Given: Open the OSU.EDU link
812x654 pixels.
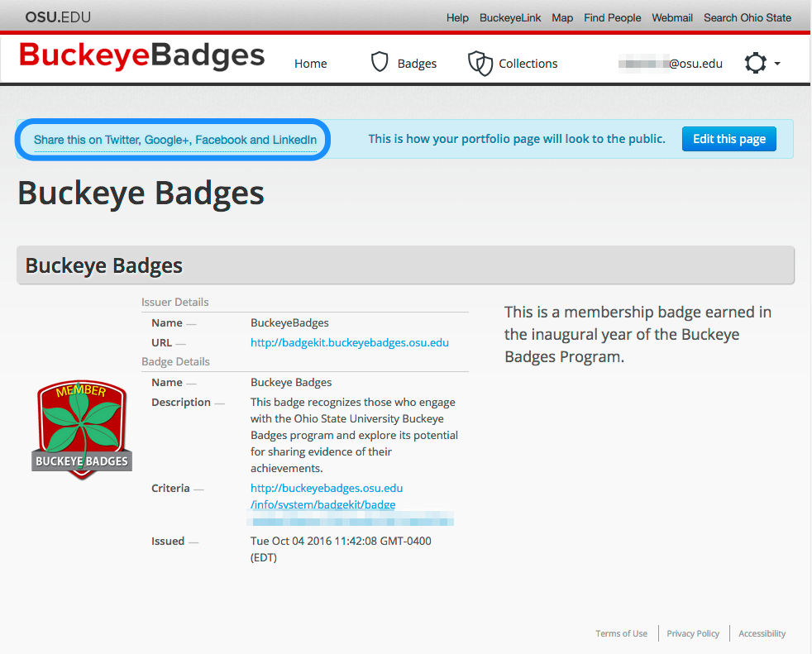Looking at the screenshot, I should point(58,17).
